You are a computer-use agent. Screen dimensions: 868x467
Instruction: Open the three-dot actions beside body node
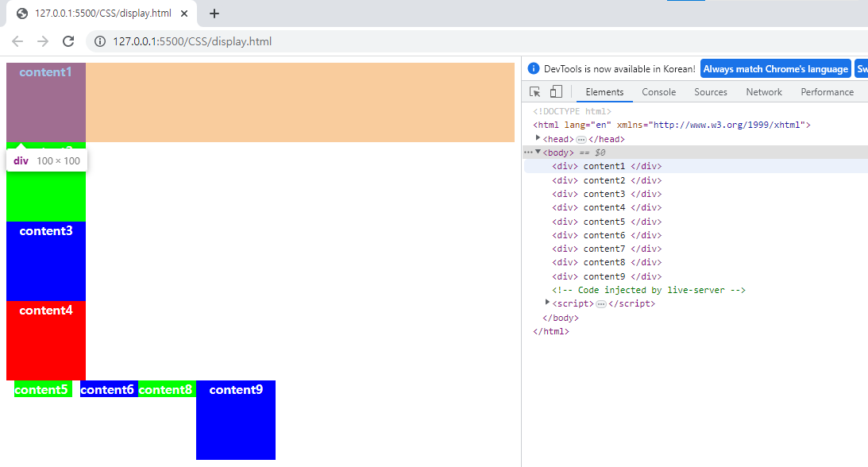coord(528,152)
